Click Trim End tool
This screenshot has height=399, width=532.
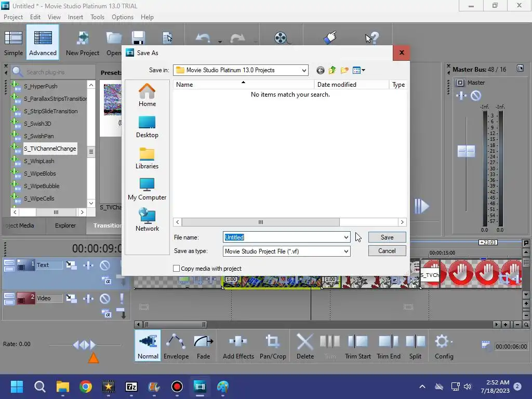[x=389, y=347]
